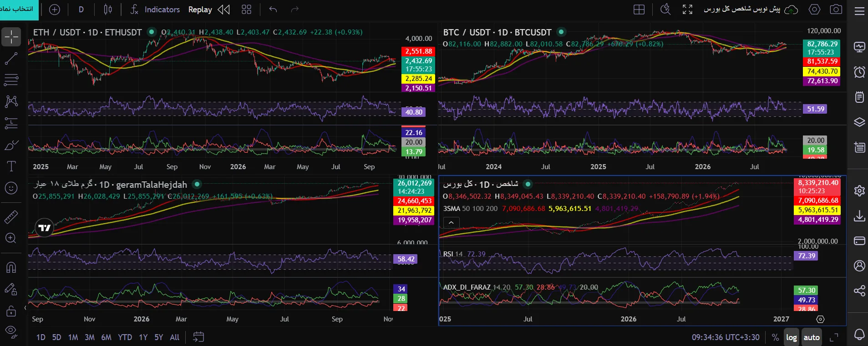
Task: Redo the chart action
Action: click(x=295, y=10)
